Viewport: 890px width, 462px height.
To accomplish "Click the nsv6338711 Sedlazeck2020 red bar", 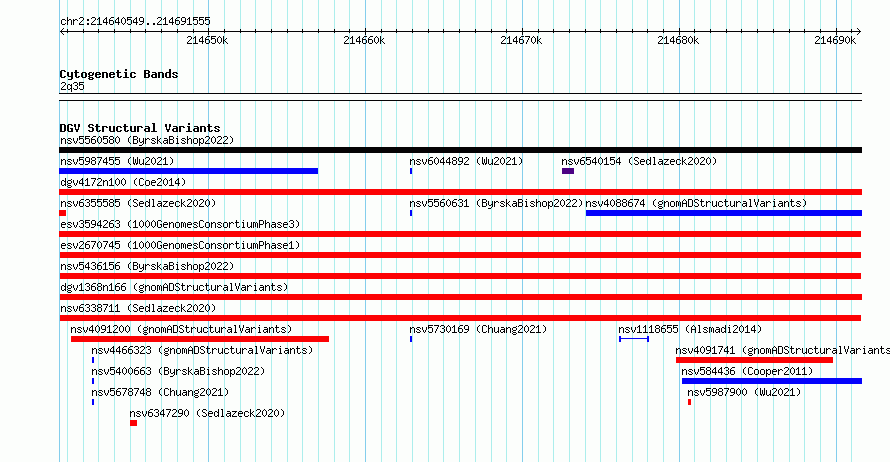I will [x=460, y=318].
